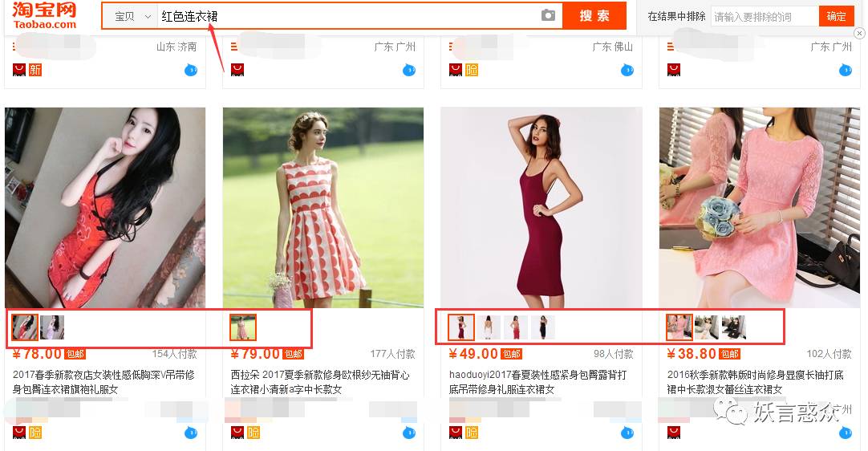Click the Tmall badge icon under ¥79.00 item
Screen dimensions: 868x451
237,433
